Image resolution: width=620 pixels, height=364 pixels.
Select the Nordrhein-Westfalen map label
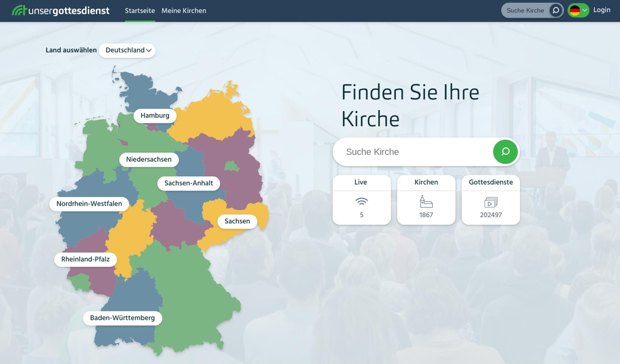89,204
